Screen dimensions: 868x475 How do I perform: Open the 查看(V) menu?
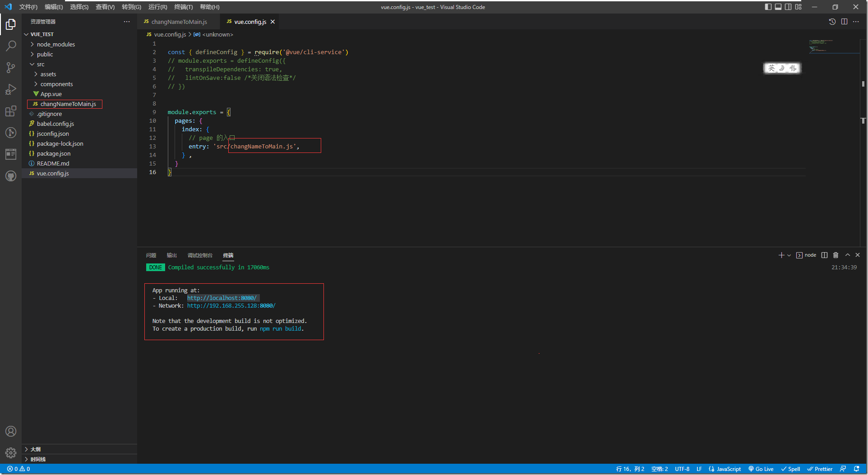click(105, 7)
